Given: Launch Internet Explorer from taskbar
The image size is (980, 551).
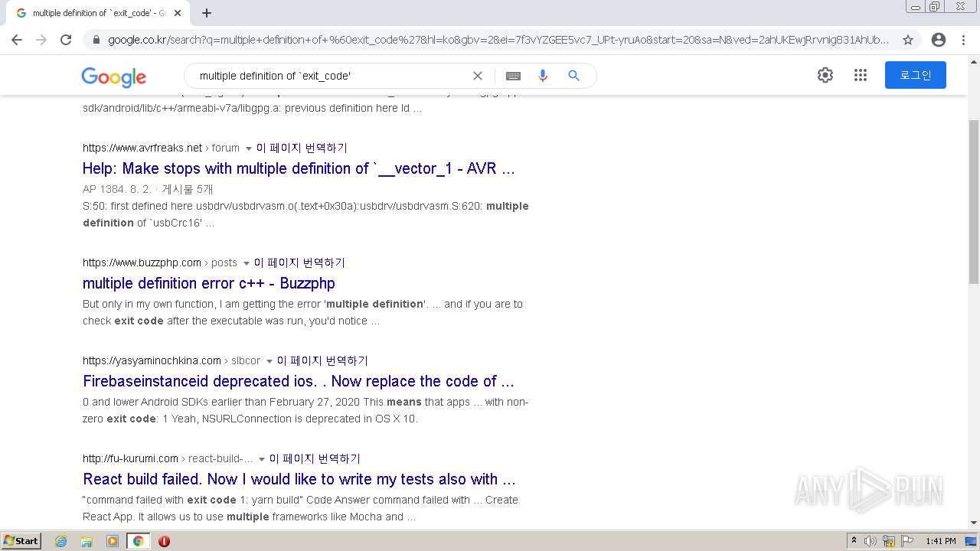Looking at the screenshot, I should point(60,541).
